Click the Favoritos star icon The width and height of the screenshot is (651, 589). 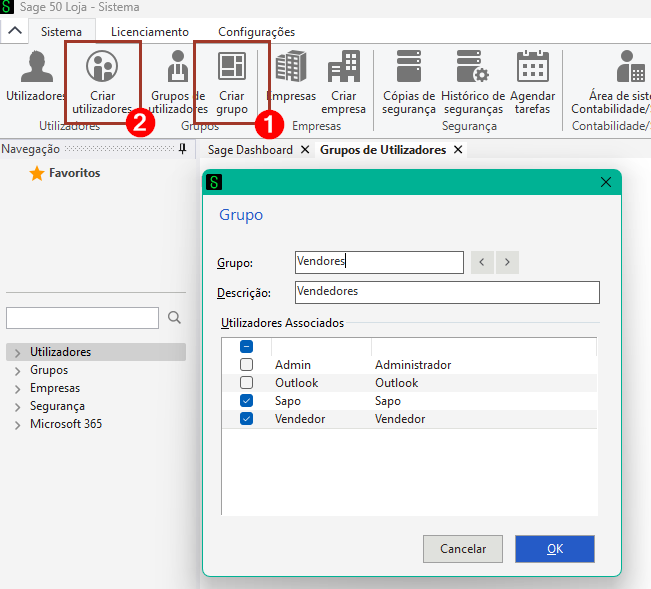point(37,173)
